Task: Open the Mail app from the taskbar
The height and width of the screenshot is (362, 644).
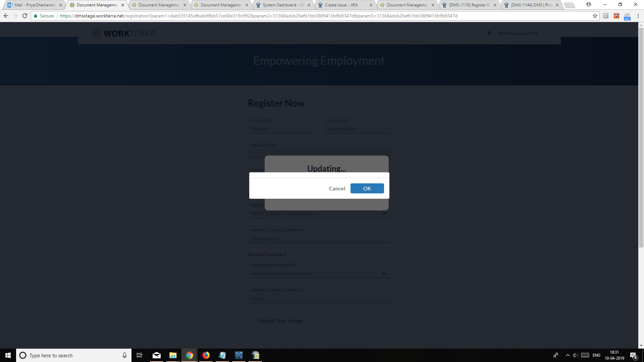Action: 156,355
